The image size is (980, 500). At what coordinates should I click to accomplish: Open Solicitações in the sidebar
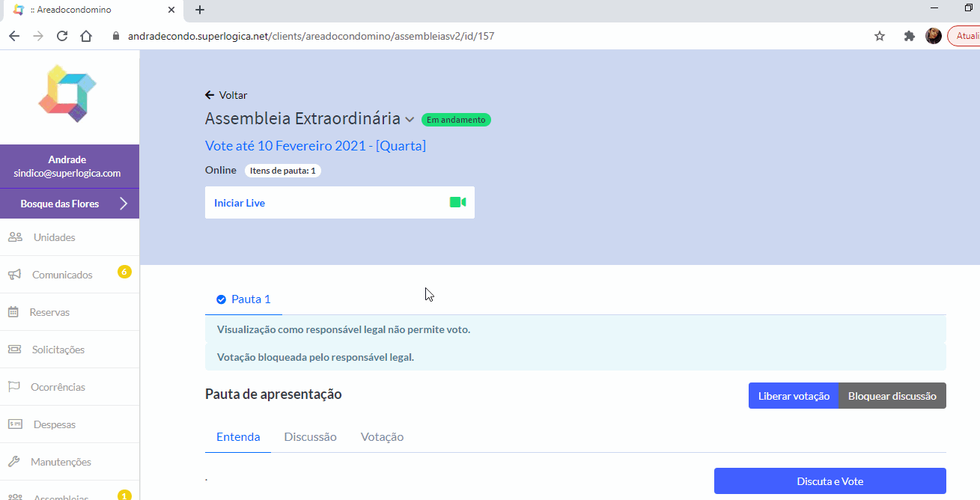[70, 350]
